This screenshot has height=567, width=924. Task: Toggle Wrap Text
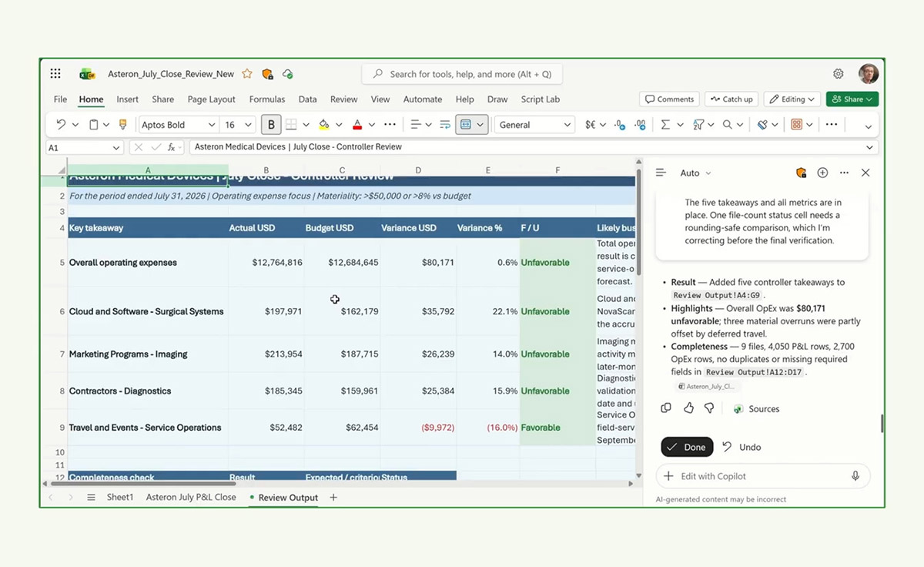(x=447, y=125)
